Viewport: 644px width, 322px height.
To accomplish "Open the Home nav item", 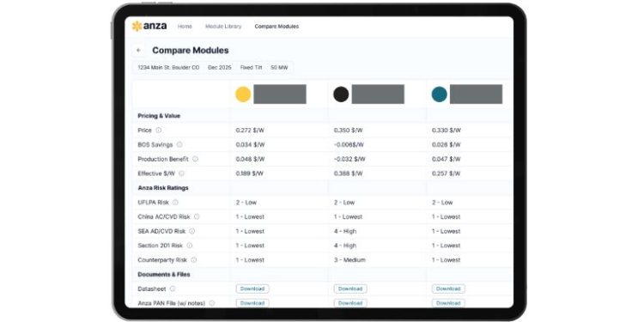I will [x=185, y=27].
